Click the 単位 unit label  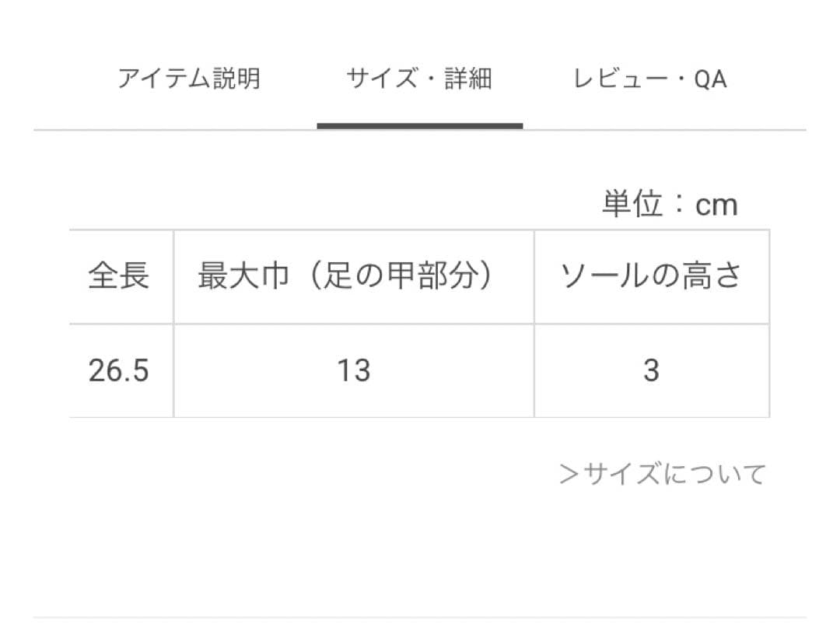pos(632,205)
